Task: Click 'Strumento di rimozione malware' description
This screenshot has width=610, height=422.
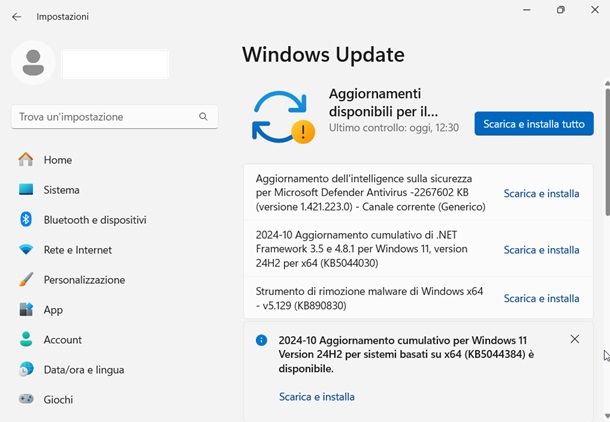Action: (x=369, y=298)
